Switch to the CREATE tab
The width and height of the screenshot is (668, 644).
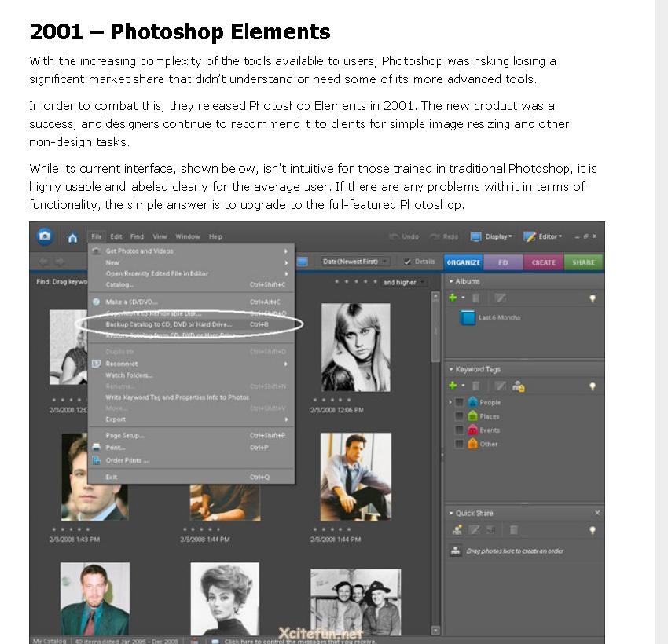pyautogui.click(x=544, y=262)
